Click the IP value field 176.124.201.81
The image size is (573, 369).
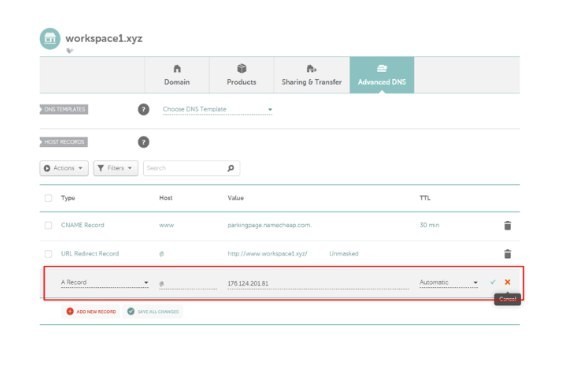318,283
